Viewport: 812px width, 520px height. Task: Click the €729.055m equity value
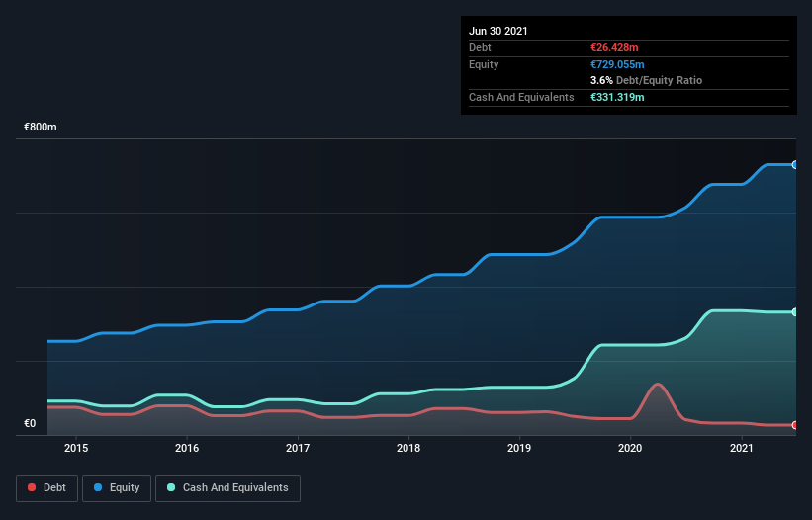click(x=617, y=64)
